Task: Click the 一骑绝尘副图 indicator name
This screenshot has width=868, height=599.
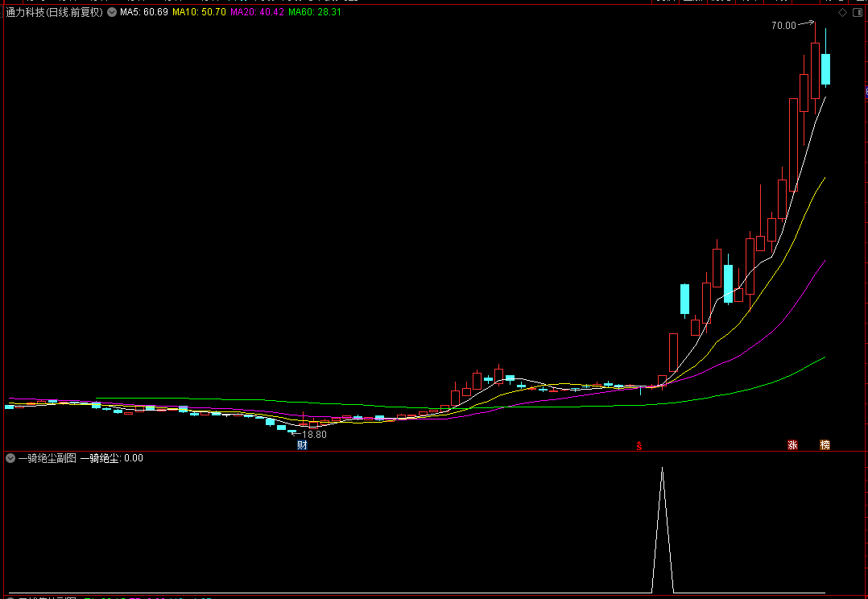Action: click(47, 458)
